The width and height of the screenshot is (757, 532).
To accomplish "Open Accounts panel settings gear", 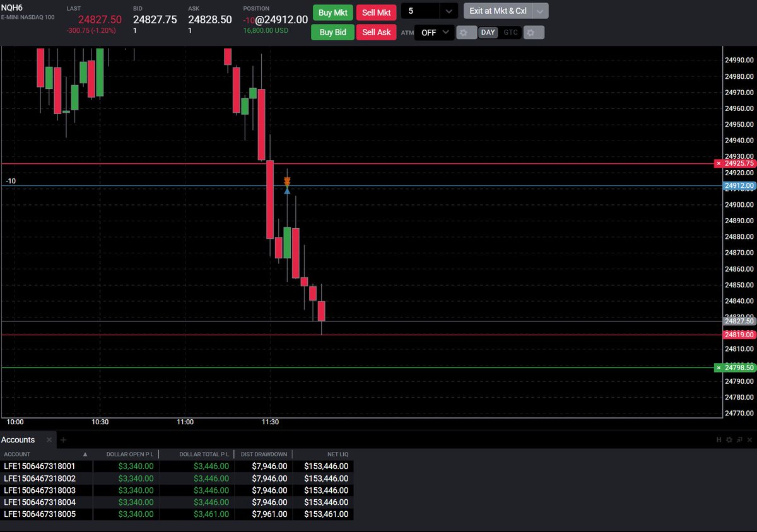I will (x=729, y=440).
